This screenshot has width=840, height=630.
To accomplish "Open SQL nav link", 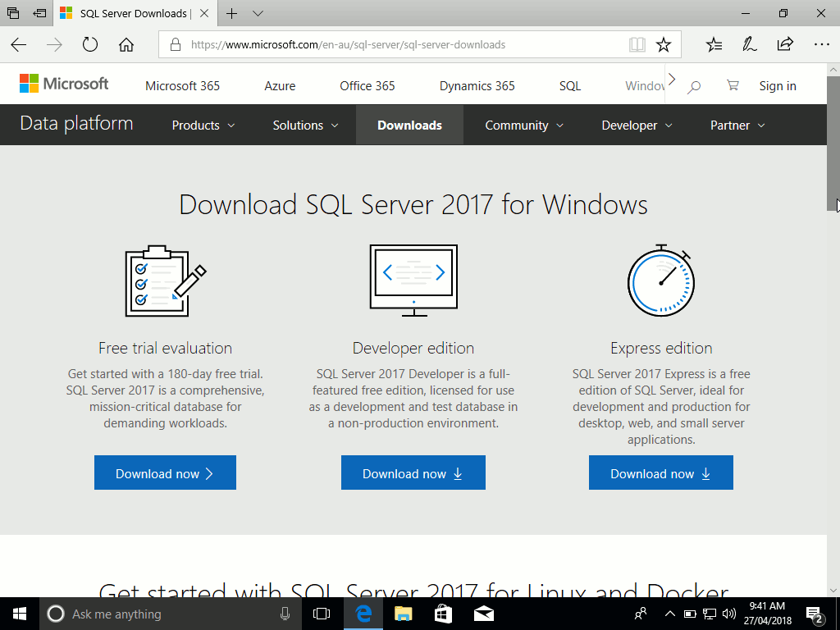I will pyautogui.click(x=570, y=85).
